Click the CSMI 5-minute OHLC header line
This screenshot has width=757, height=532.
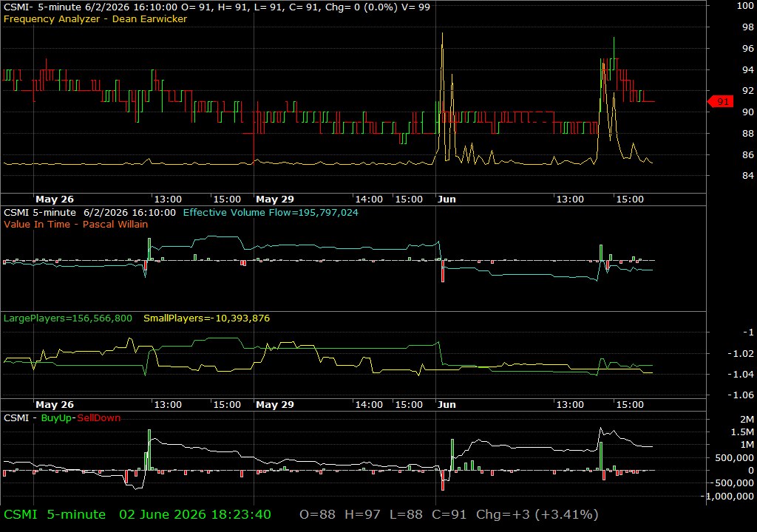click(x=217, y=7)
